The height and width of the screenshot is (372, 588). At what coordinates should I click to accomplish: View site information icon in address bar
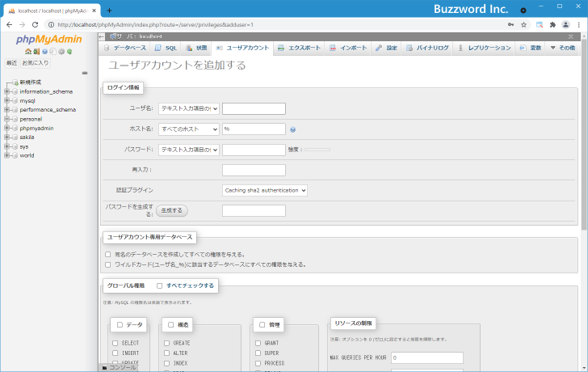click(51, 25)
